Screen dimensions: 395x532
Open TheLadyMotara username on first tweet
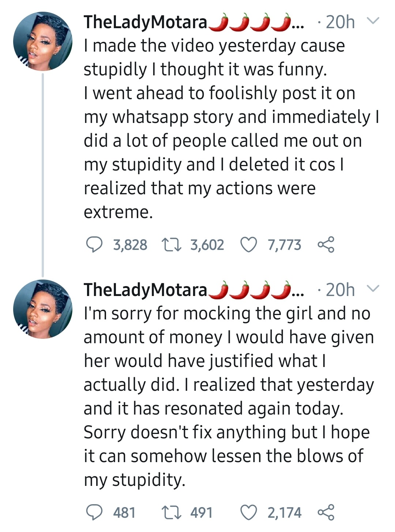145,22
